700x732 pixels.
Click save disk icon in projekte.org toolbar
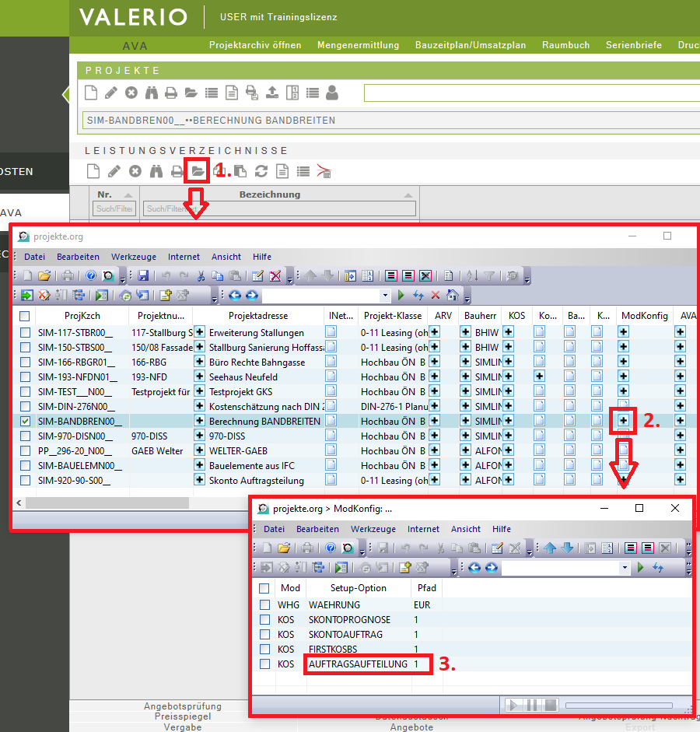143,275
